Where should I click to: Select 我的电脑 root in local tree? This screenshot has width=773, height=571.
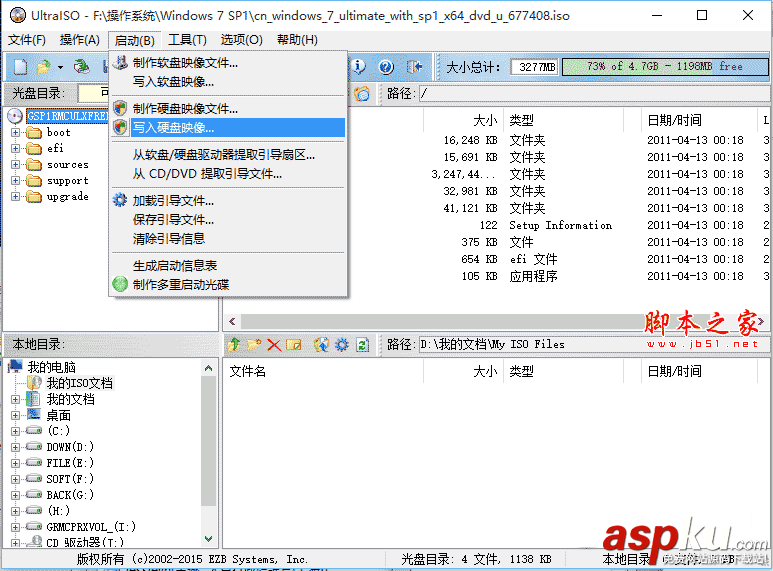(x=51, y=367)
